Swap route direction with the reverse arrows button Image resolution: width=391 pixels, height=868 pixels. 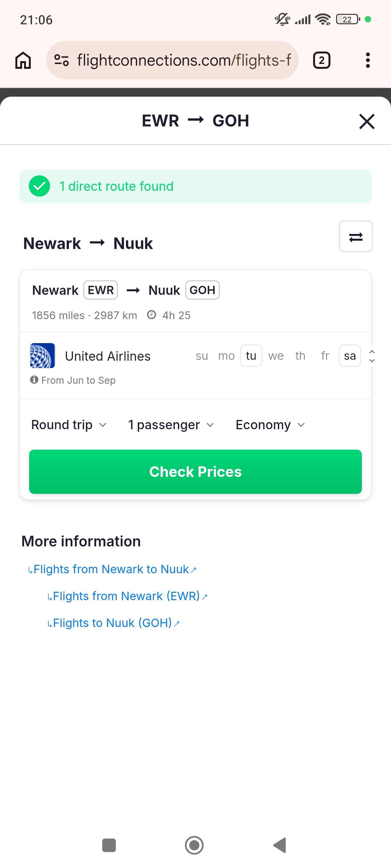coord(355,237)
